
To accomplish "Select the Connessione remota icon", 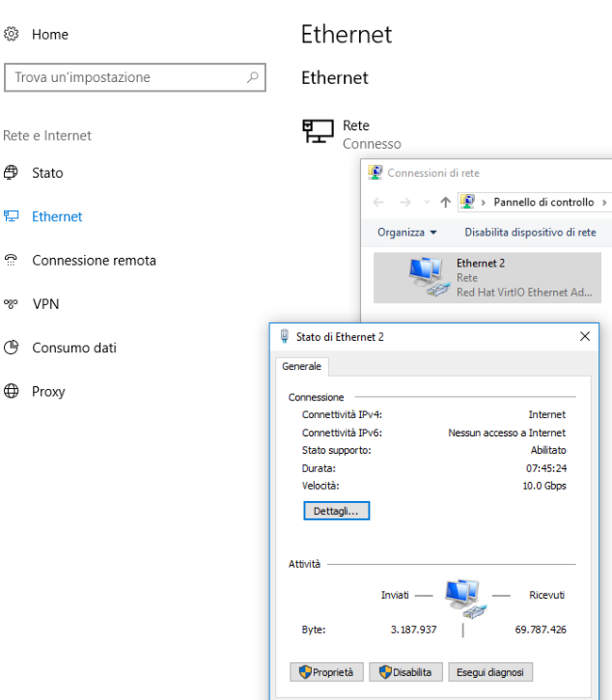I will click(x=12, y=260).
